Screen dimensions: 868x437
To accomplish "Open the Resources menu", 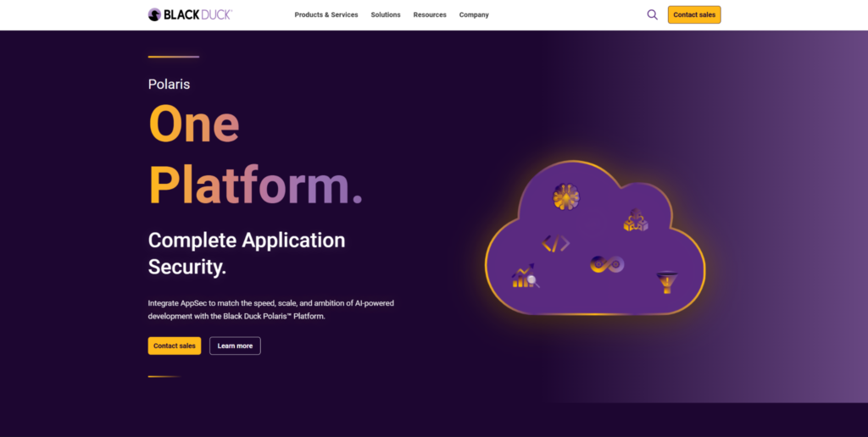I will click(x=430, y=15).
